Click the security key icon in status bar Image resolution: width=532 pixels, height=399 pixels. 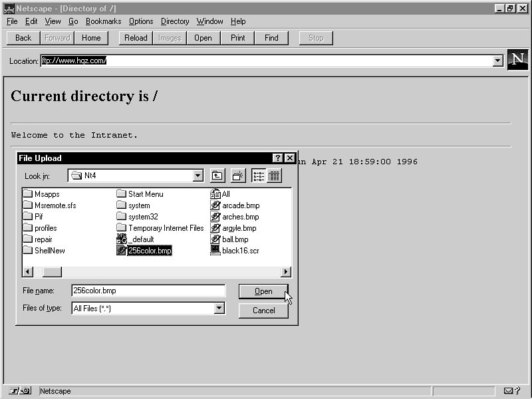(19, 391)
